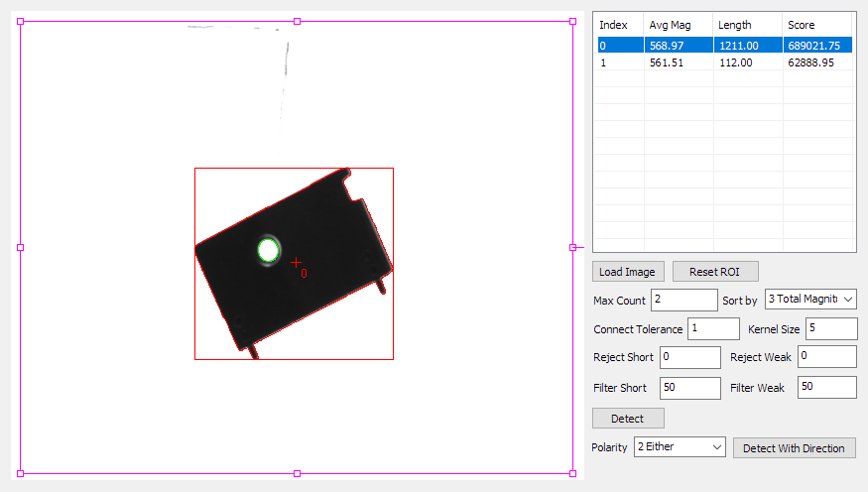Screen dimensions: 868x492
Task: Click the left-middle ROI handle
Action: click(x=21, y=247)
